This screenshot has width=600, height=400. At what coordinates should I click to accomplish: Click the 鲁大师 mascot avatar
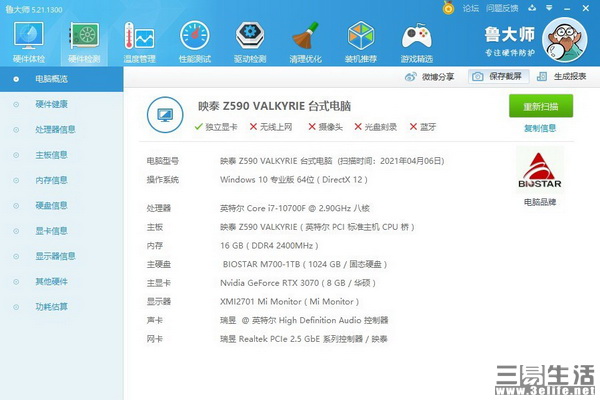click(x=565, y=40)
